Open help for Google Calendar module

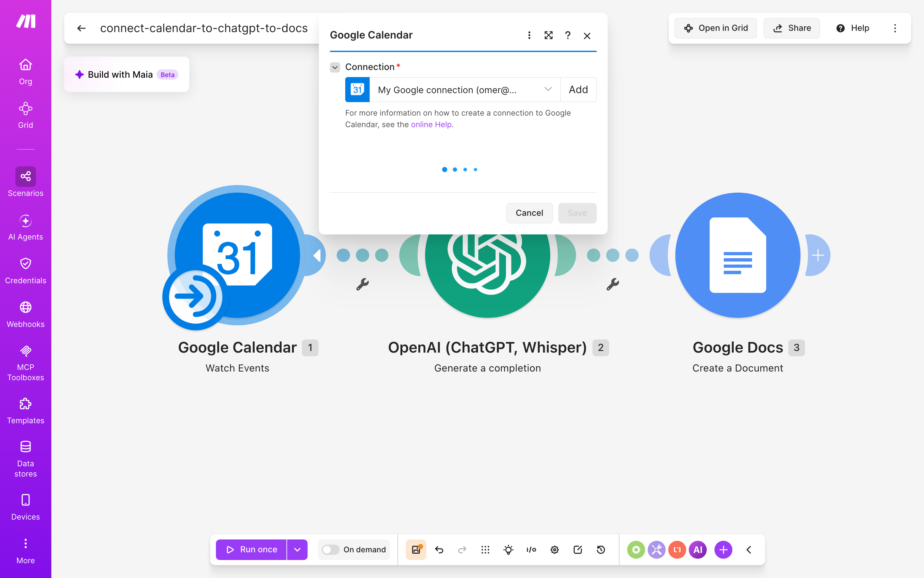pyautogui.click(x=568, y=35)
